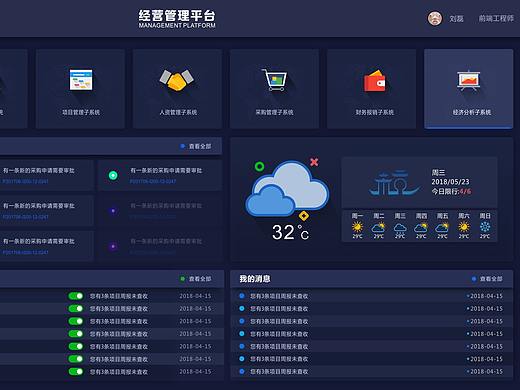The image size is (520, 390).
Task: Open the blue ID link beside green dot
Action: [153, 182]
